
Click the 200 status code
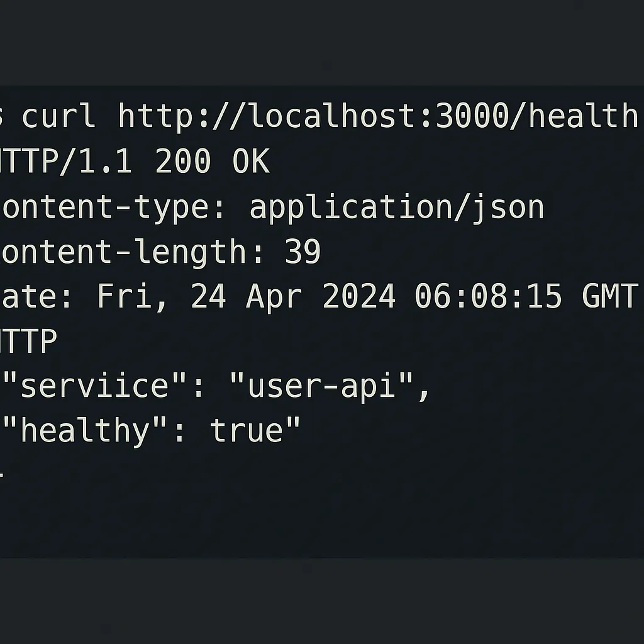(x=183, y=160)
